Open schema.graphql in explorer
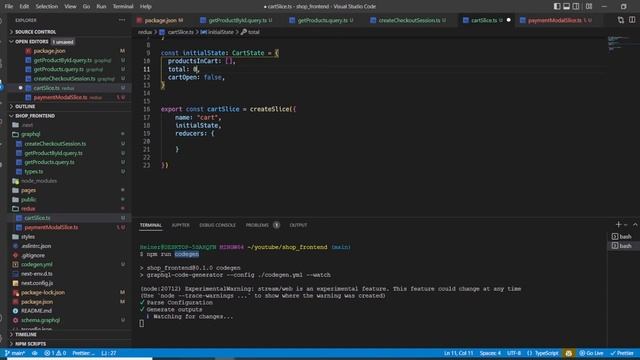The width and height of the screenshot is (640, 360). click(x=40, y=320)
